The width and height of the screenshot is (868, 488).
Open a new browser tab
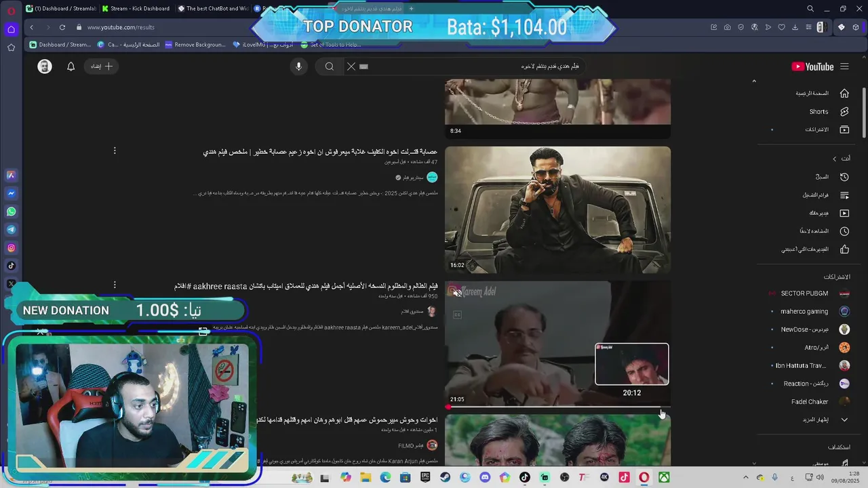(x=411, y=9)
